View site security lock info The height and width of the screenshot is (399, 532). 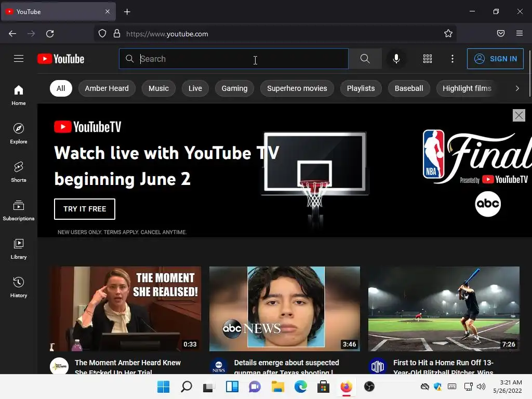(x=117, y=34)
